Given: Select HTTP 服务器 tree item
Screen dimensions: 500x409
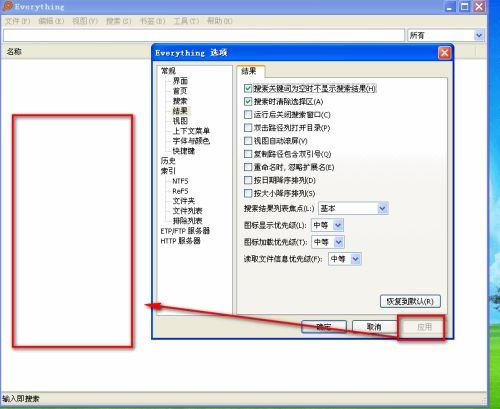Looking at the screenshot, I should click(180, 241).
